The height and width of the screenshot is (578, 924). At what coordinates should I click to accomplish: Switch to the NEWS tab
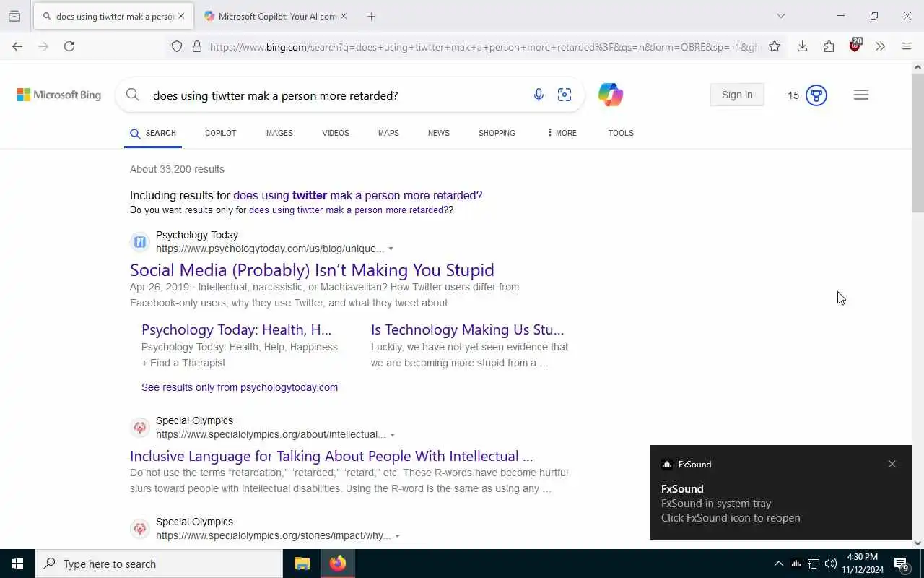tap(439, 133)
